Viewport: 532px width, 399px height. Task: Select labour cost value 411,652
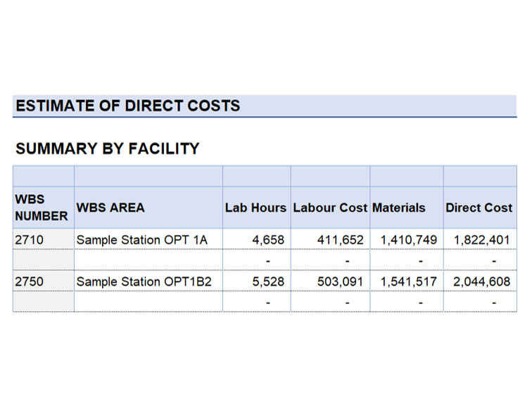tap(340, 240)
